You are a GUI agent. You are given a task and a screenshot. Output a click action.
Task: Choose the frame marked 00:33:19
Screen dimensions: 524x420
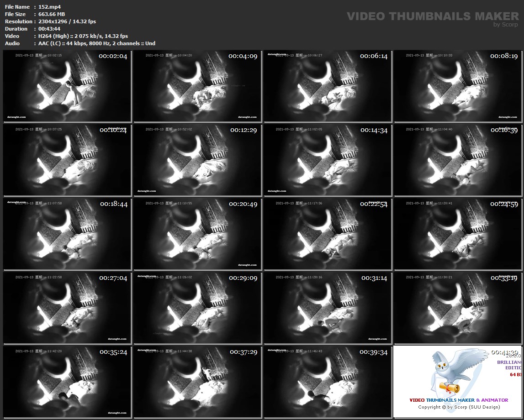coord(458,308)
